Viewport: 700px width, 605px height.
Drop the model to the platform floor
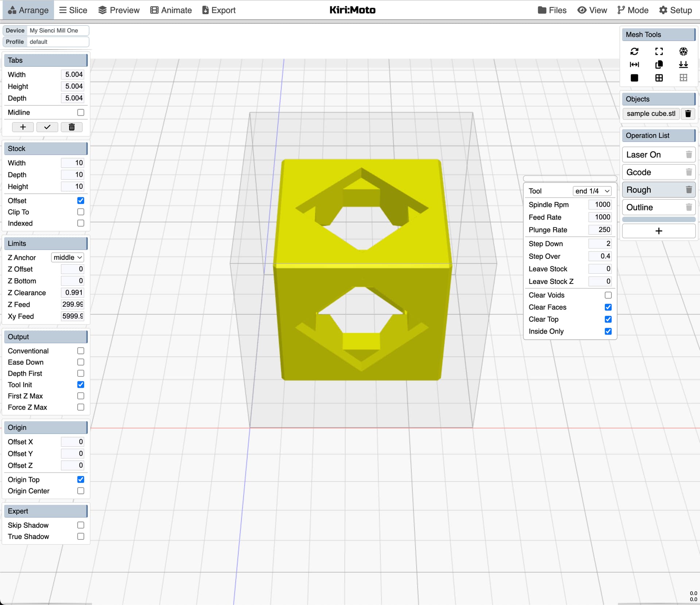(x=683, y=65)
